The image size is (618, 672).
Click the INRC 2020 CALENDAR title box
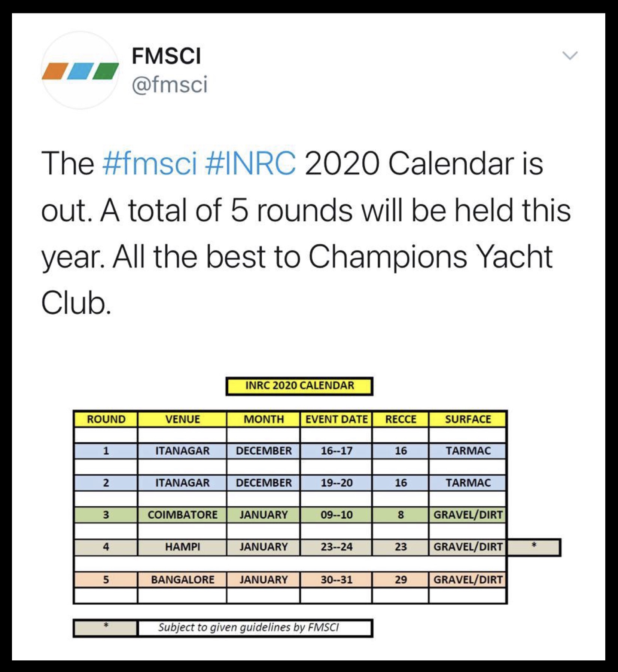(299, 386)
